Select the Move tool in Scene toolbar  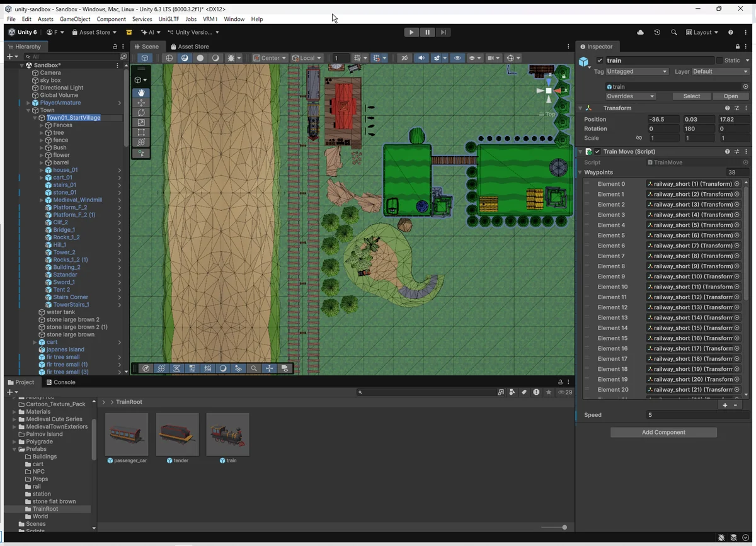(141, 103)
